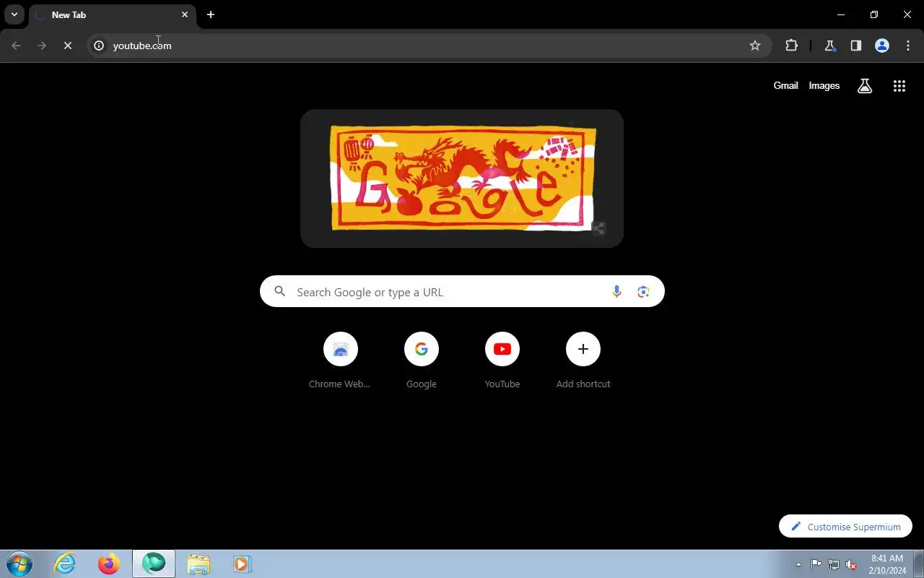
Task: Bookmark this tab with the star icon
Action: click(x=755, y=46)
